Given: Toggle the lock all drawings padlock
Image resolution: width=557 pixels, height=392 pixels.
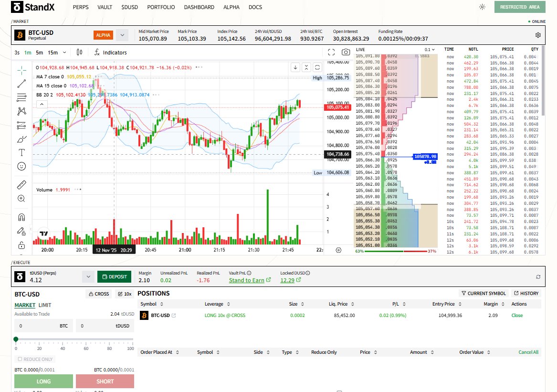Looking at the screenshot, I should (21, 245).
